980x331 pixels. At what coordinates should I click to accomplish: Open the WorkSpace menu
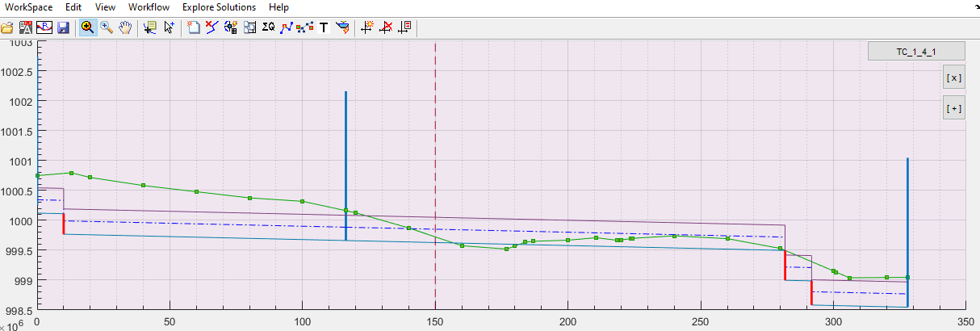29,7
